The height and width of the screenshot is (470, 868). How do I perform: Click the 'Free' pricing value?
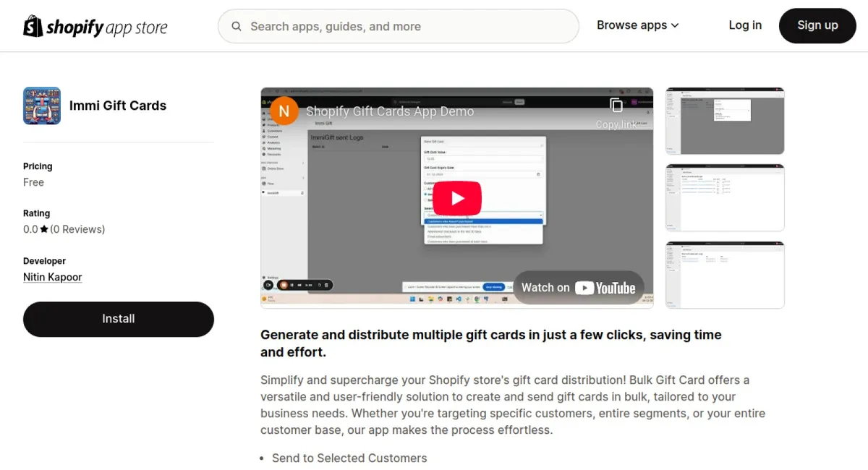(33, 182)
